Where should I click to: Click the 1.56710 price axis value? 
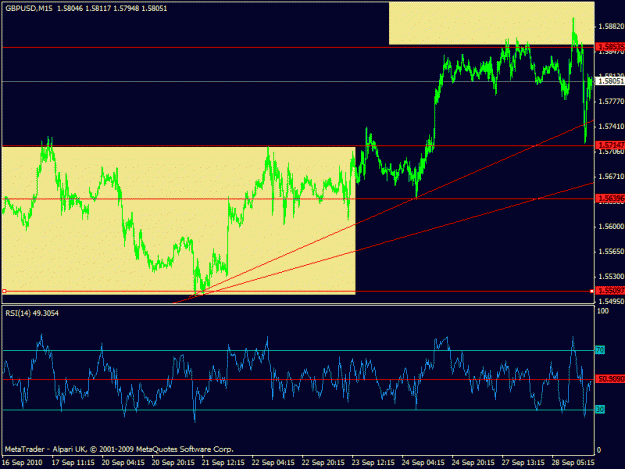pyautogui.click(x=611, y=177)
